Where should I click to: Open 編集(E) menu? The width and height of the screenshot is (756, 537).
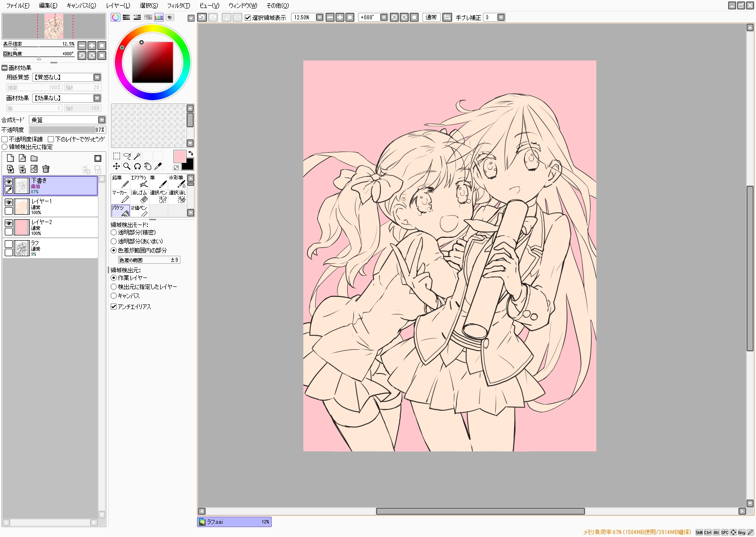[48, 5]
